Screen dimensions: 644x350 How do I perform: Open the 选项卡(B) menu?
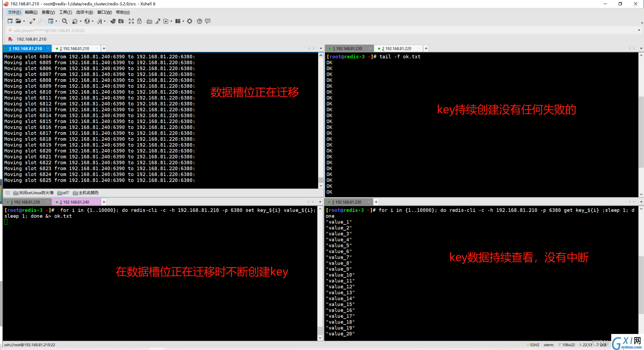(85, 12)
